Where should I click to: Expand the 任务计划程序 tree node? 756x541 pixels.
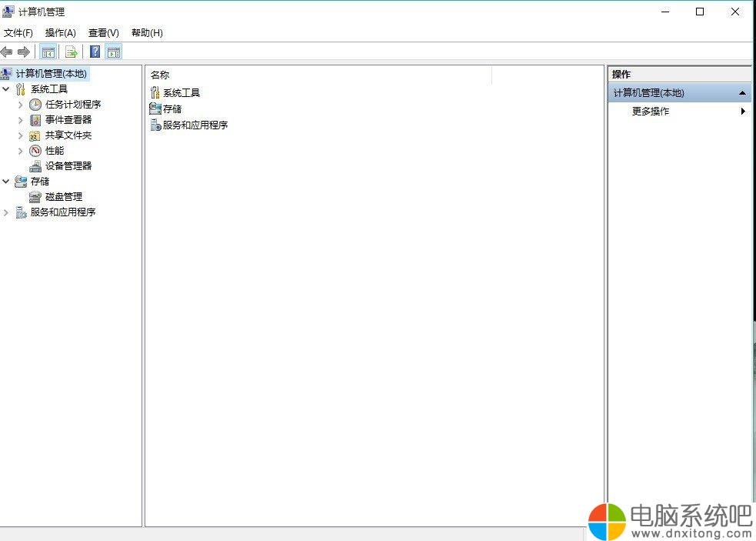click(x=20, y=104)
